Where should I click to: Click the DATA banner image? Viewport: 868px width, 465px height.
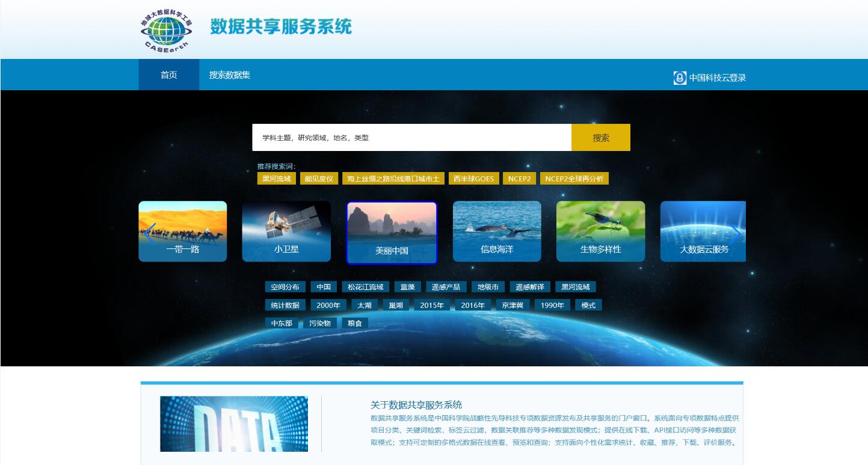(234, 424)
